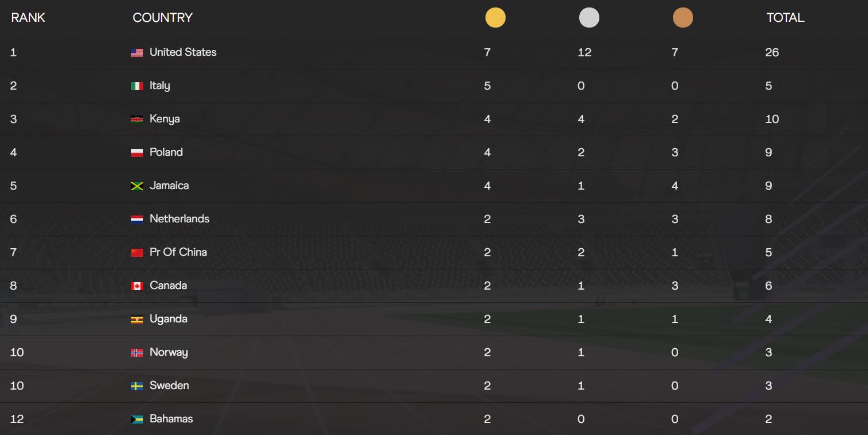
Task: Click Kenya's total medal count of 10
Action: coord(772,120)
